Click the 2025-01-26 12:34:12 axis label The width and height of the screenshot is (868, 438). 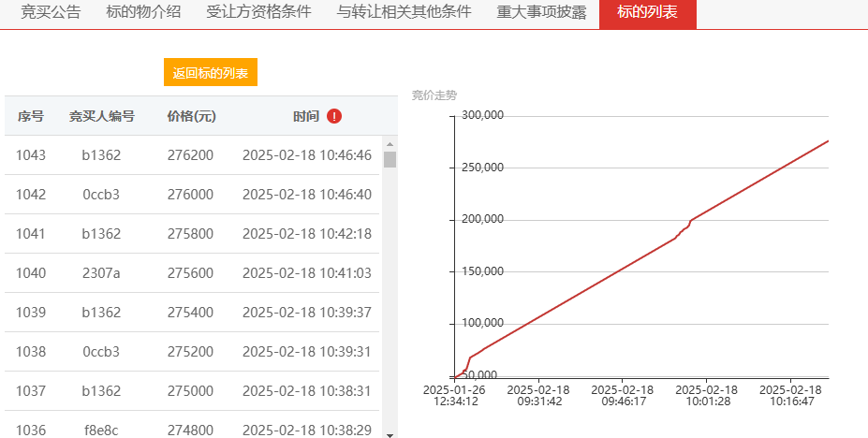click(454, 395)
